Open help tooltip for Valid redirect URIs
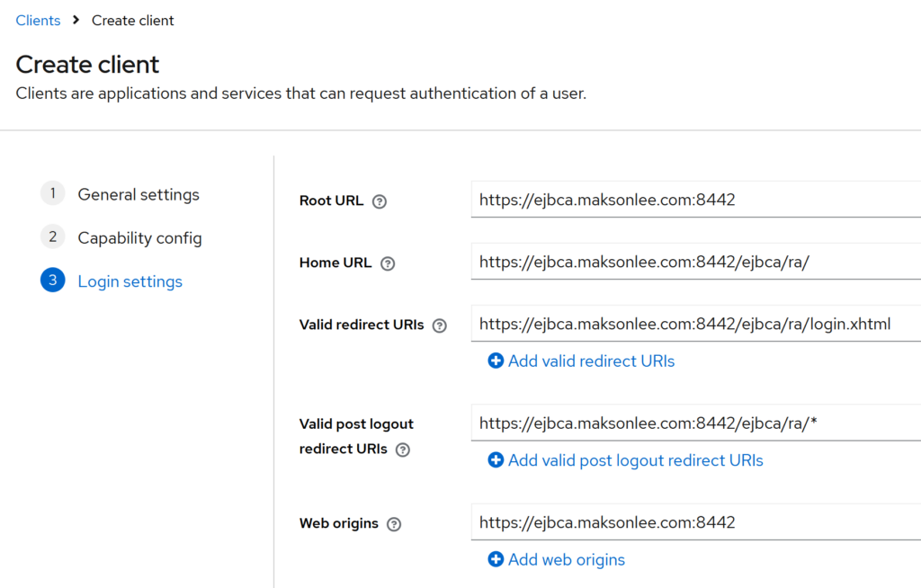This screenshot has height=588, width=921. [x=440, y=325]
